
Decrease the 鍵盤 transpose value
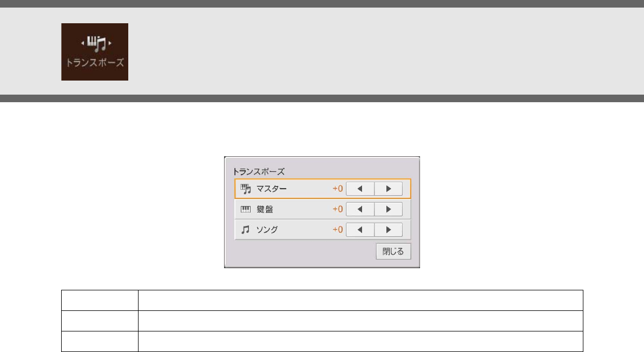click(360, 209)
